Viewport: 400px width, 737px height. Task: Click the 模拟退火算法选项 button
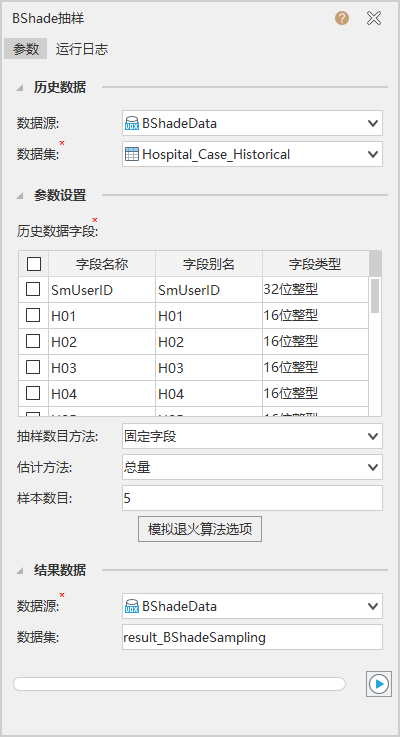point(200,529)
